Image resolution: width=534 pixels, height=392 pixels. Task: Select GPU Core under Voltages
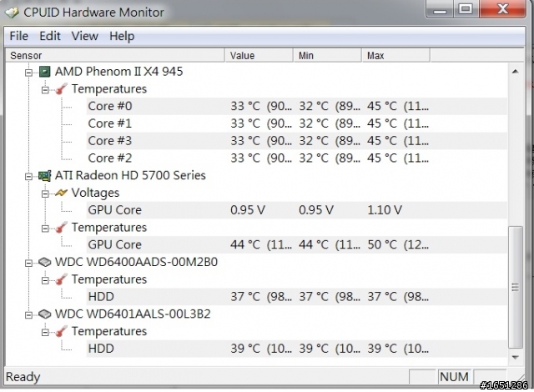(x=297, y=210)
